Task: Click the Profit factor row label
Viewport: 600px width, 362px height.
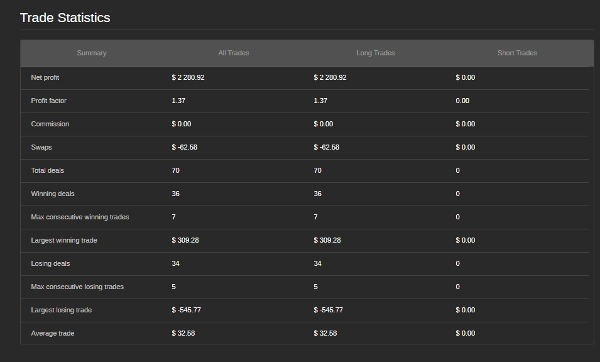Action: (49, 101)
